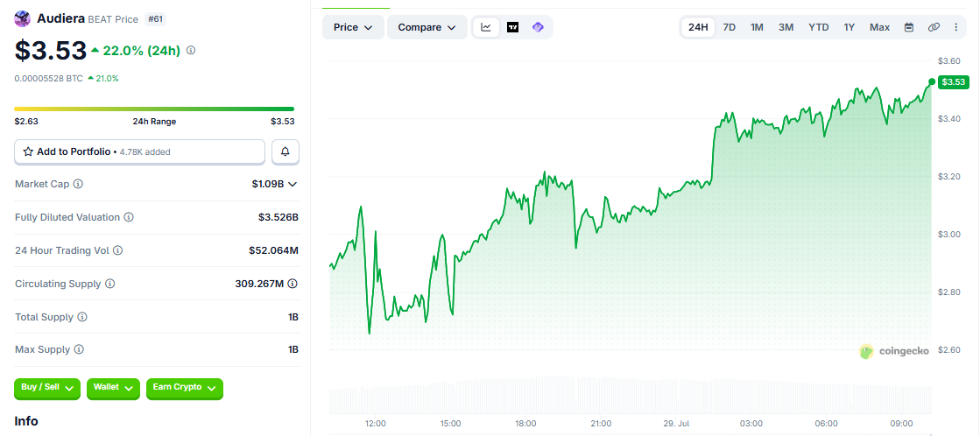
Task: Expand Market Cap value chevron
Action: [x=292, y=184]
